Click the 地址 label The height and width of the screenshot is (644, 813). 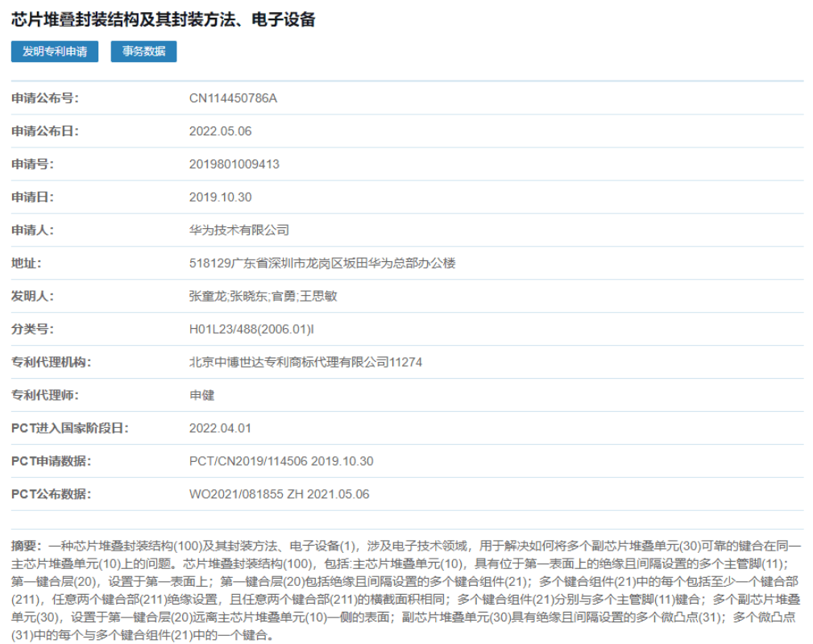pyautogui.click(x=27, y=264)
